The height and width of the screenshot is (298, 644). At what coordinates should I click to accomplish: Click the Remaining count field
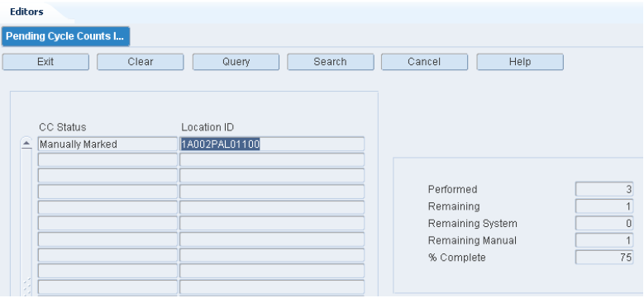click(x=604, y=206)
